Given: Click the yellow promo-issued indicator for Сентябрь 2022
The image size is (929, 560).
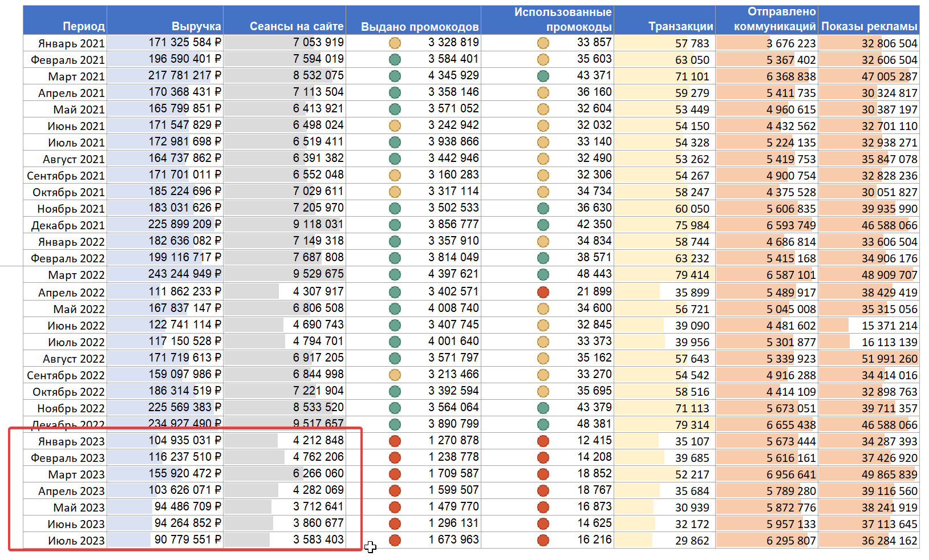Looking at the screenshot, I should (395, 375).
